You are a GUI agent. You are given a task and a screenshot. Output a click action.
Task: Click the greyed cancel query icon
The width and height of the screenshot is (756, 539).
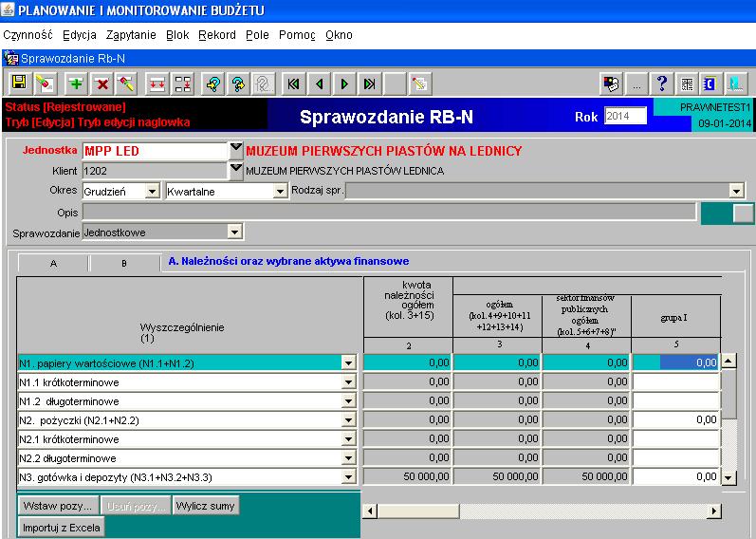click(264, 84)
